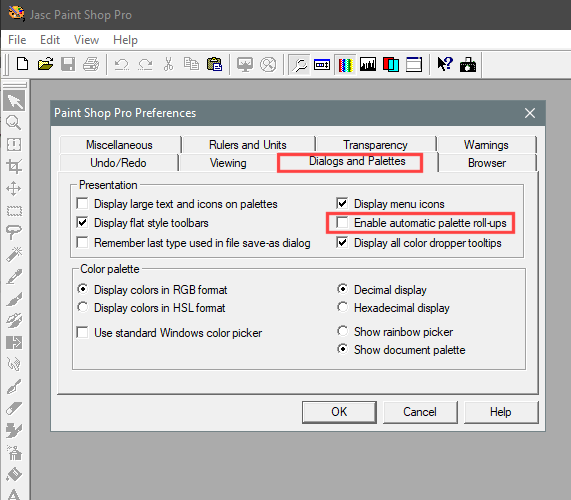Click the Copy toolbar icon
The width and height of the screenshot is (571, 500).
click(x=191, y=64)
